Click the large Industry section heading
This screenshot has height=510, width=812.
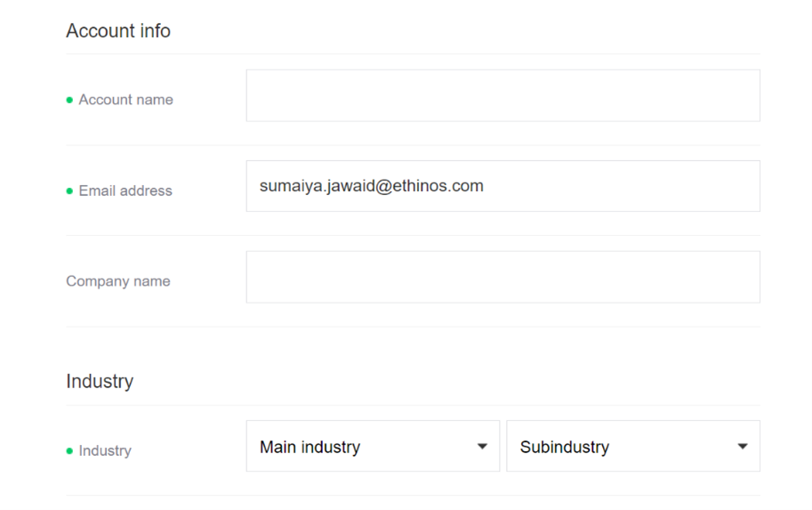click(100, 382)
